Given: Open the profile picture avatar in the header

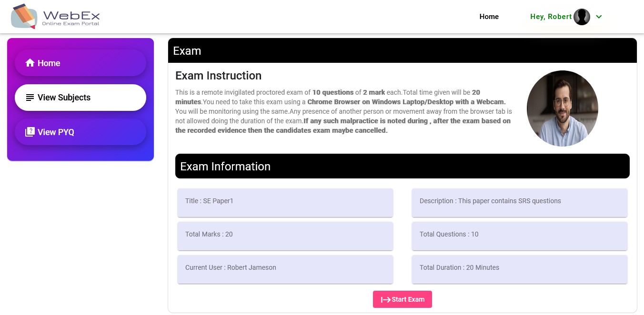Looking at the screenshot, I should click(582, 17).
